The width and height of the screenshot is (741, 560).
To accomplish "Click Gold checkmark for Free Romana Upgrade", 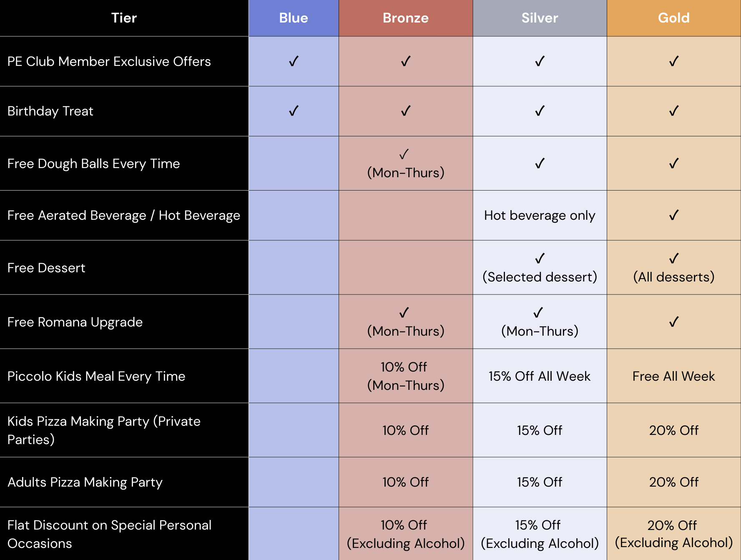I will (674, 322).
